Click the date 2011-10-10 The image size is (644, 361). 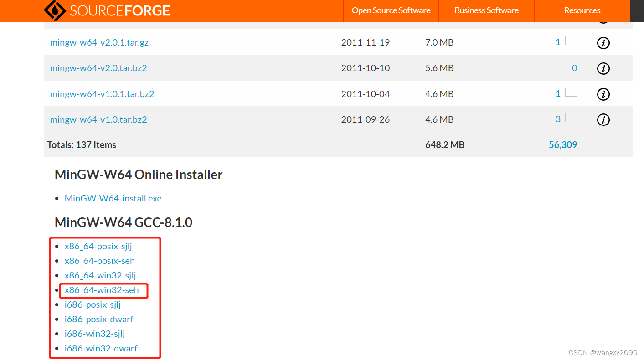pos(366,68)
